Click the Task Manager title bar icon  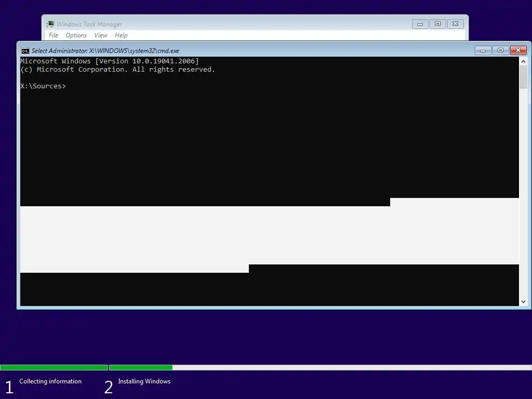click(50, 24)
